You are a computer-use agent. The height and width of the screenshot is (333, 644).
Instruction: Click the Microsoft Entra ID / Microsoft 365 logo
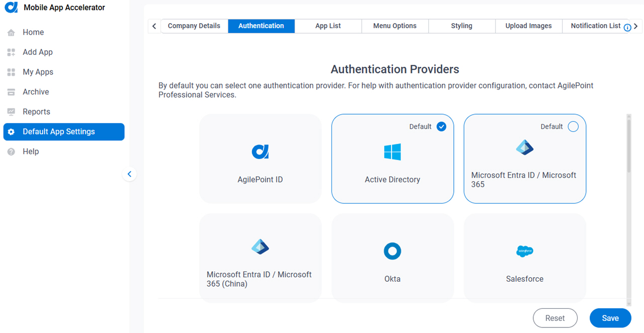click(x=525, y=147)
